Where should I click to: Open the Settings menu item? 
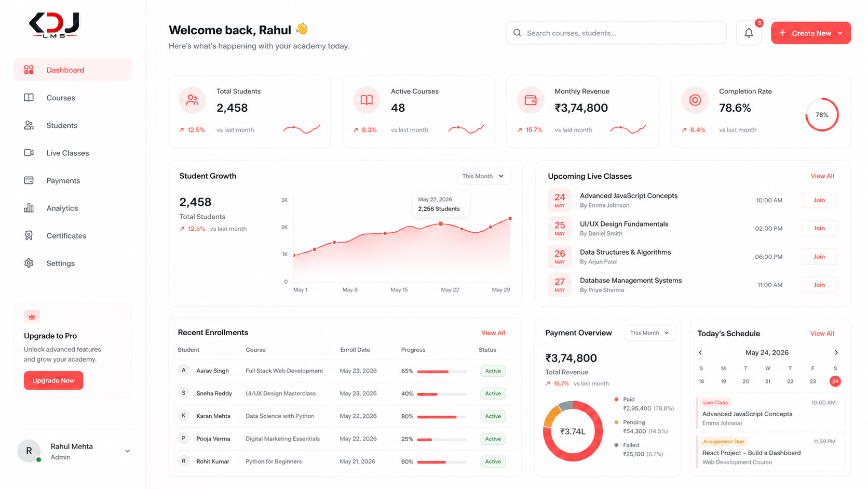(x=73, y=263)
